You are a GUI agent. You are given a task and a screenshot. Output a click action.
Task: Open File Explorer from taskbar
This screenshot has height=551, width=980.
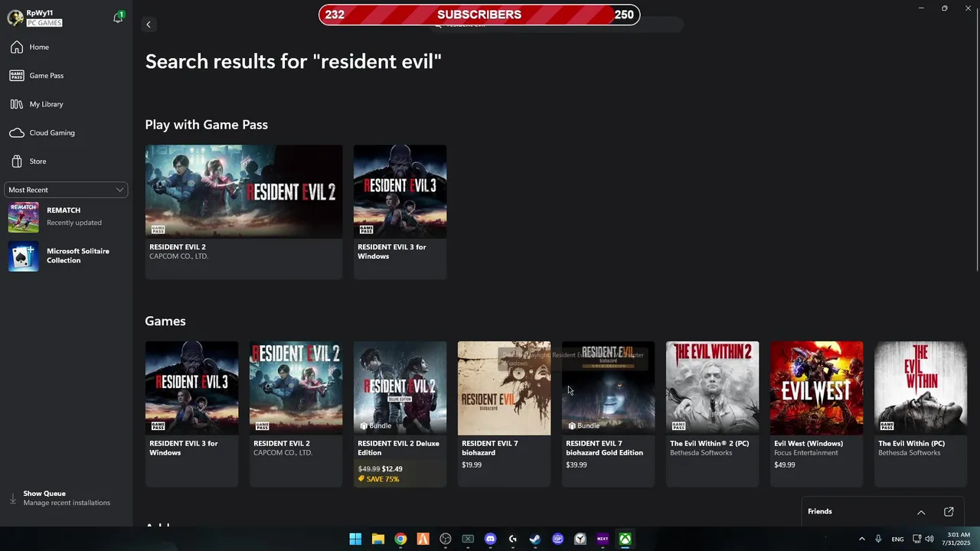[377, 539]
